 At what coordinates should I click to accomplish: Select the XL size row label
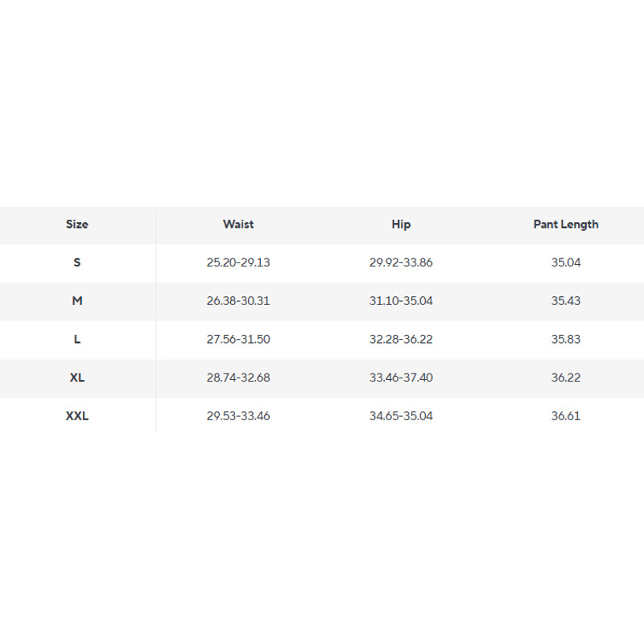coord(77,378)
